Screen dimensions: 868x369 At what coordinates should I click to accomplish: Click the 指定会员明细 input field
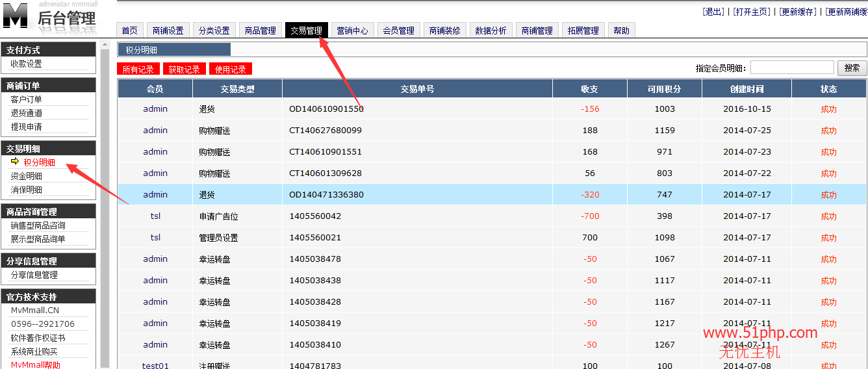[x=792, y=68]
